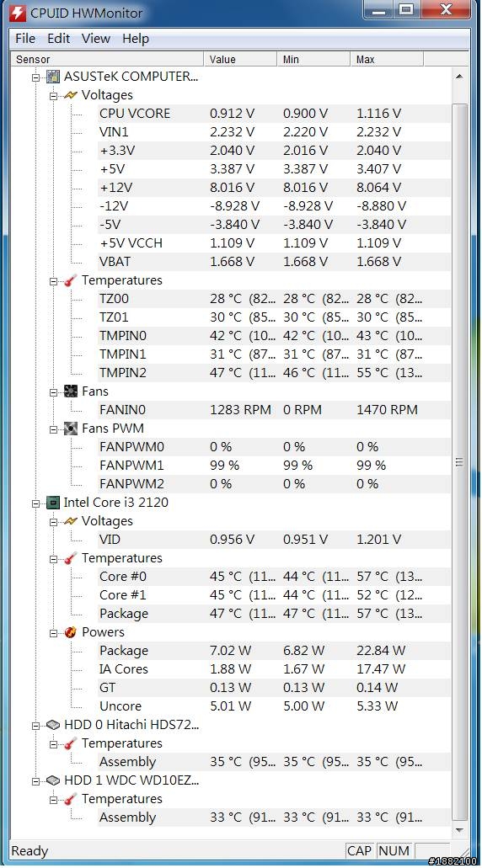Click the Max column header
This screenshot has height=868, width=482.
coord(386,59)
